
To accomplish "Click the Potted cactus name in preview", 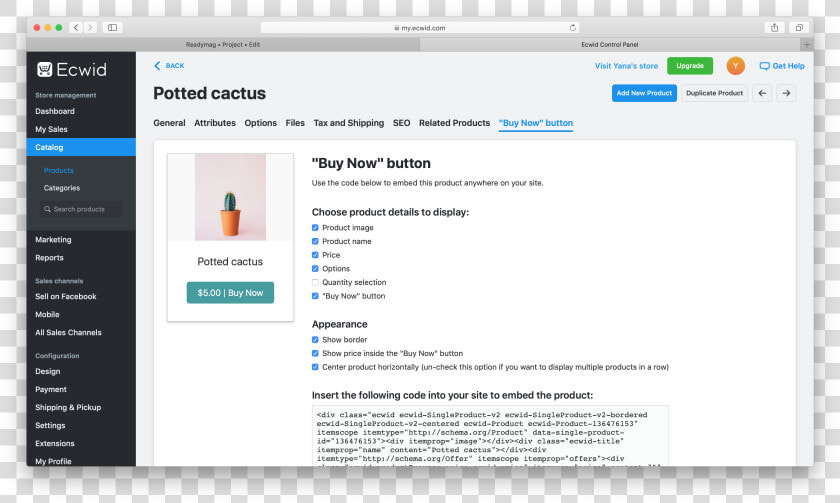I will pos(230,261).
